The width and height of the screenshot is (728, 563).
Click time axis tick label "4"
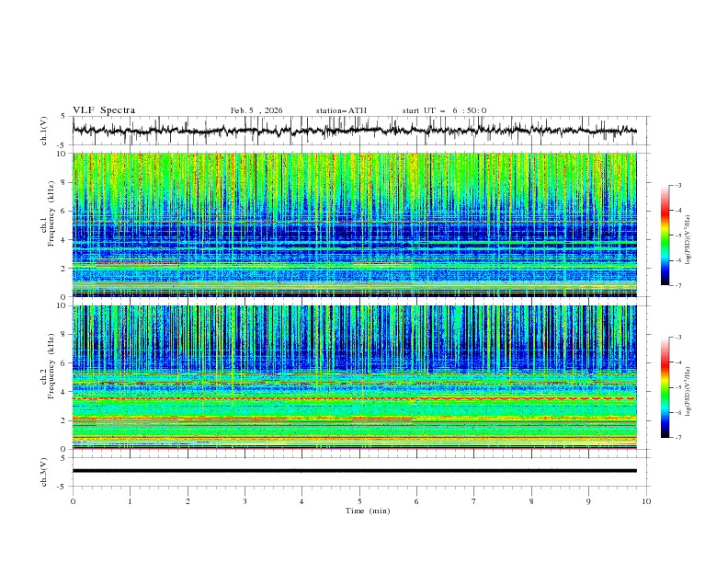click(301, 501)
